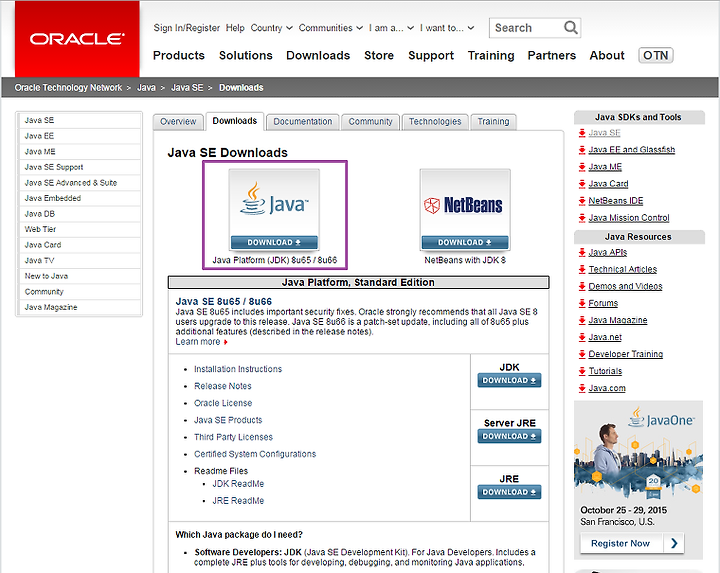This screenshot has height=573, width=720.
Task: Click the red arrow icon beside Java APIs
Action: click(x=582, y=253)
